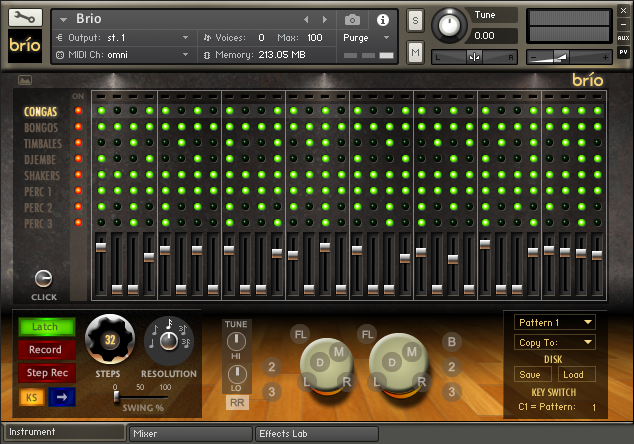This screenshot has height=444, width=634.
Task: Click the SWING % slider handle
Action: pos(116,397)
